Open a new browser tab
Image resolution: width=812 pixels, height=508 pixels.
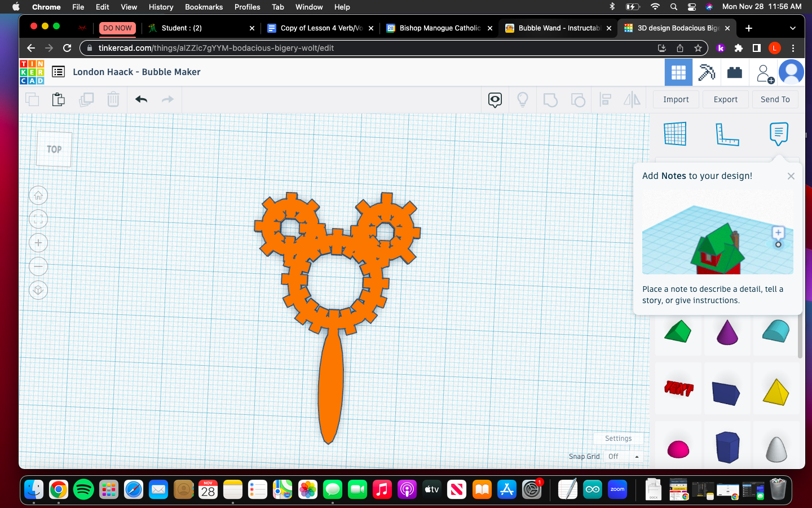coord(749,28)
